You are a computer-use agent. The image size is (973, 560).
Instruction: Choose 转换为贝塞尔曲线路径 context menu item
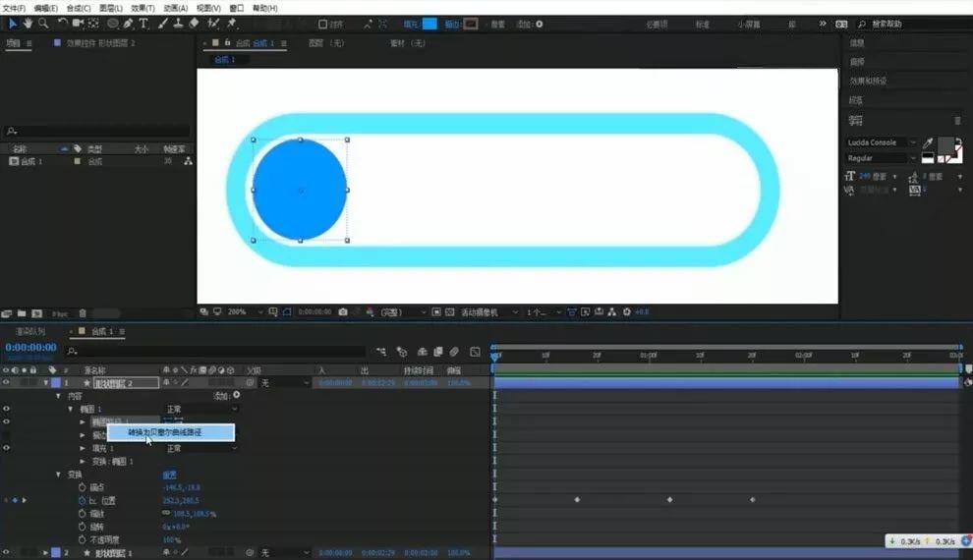[171, 432]
